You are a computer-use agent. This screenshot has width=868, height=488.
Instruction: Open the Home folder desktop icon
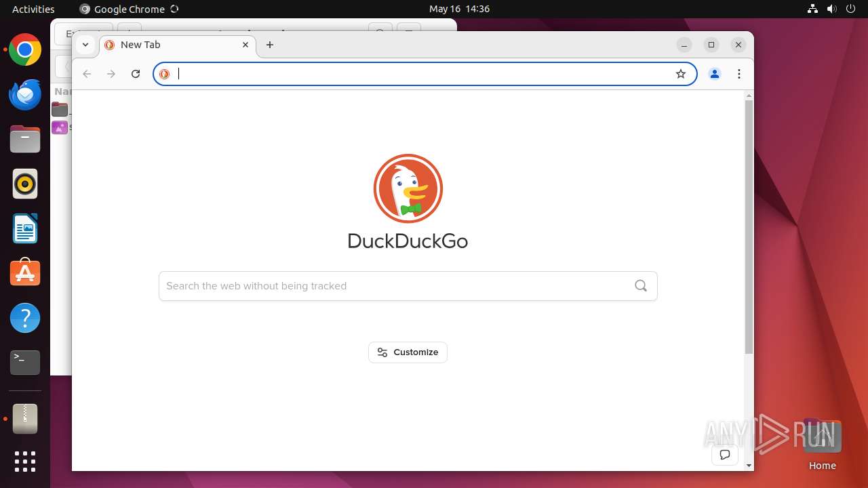click(x=822, y=444)
